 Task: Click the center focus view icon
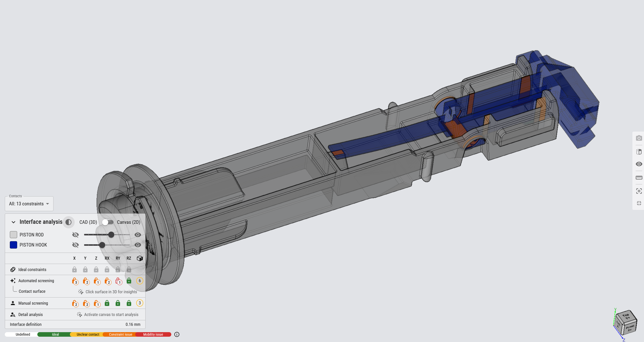(x=639, y=191)
